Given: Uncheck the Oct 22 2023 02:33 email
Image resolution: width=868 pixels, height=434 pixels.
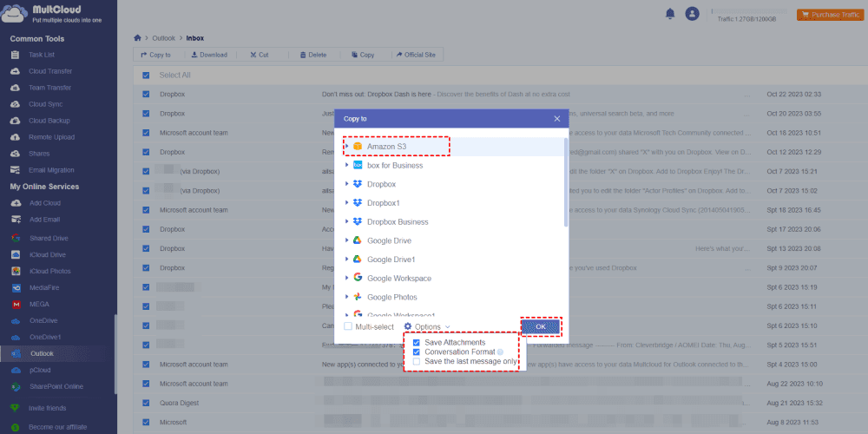Looking at the screenshot, I should [x=146, y=94].
